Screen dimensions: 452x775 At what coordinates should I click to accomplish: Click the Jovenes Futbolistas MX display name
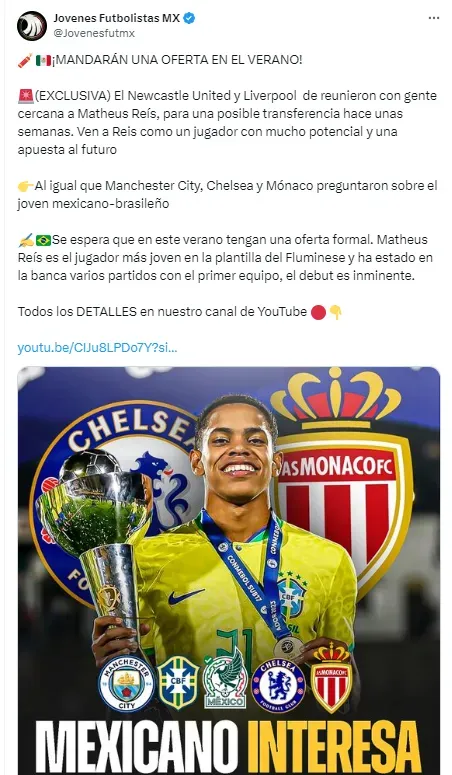click(x=117, y=19)
